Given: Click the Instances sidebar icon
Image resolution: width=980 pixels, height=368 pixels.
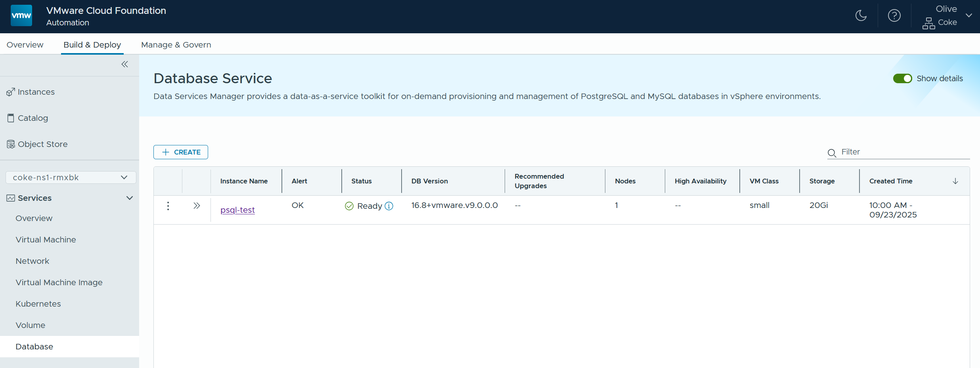Looking at the screenshot, I should pos(11,92).
